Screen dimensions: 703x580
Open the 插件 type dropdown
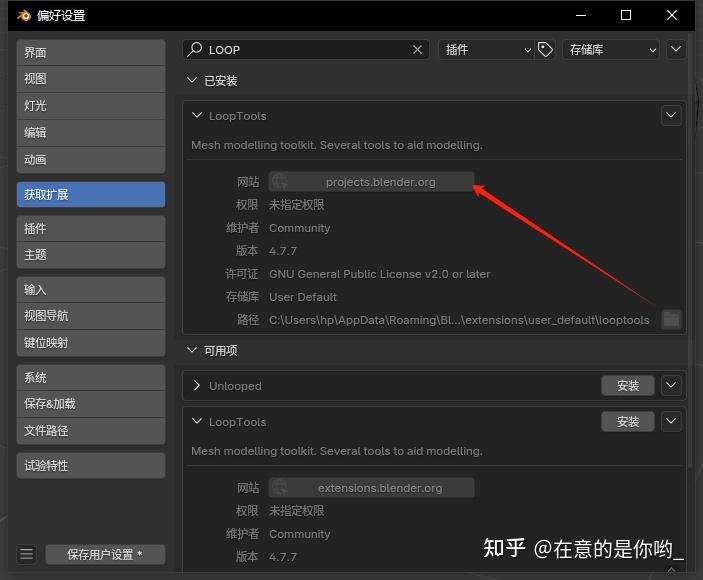coord(487,49)
